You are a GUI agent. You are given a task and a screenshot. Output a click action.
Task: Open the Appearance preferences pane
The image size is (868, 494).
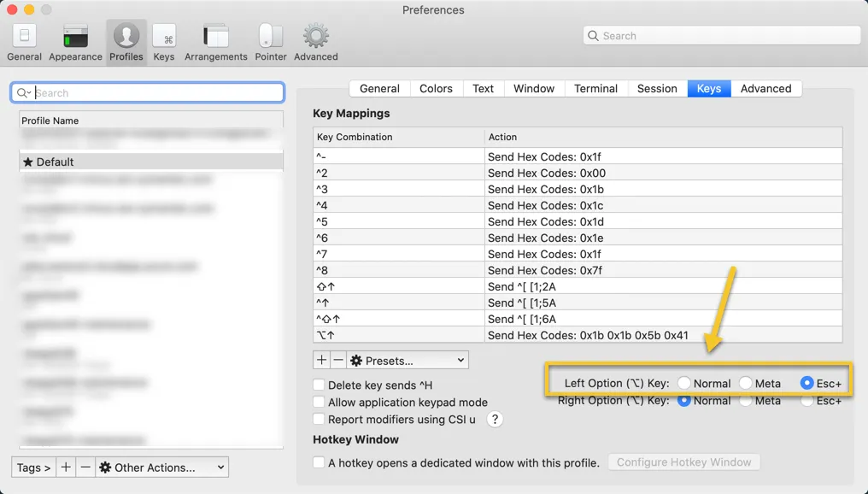pyautogui.click(x=75, y=42)
